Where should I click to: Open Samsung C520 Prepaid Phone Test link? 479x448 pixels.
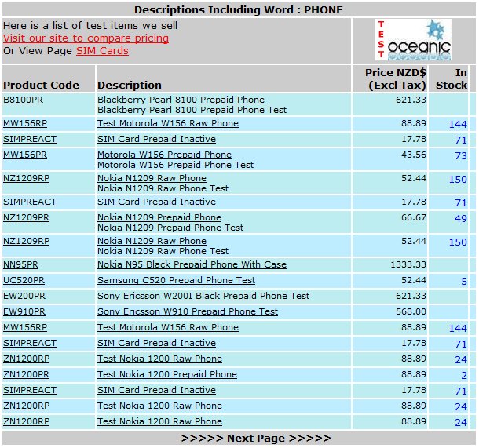176,280
